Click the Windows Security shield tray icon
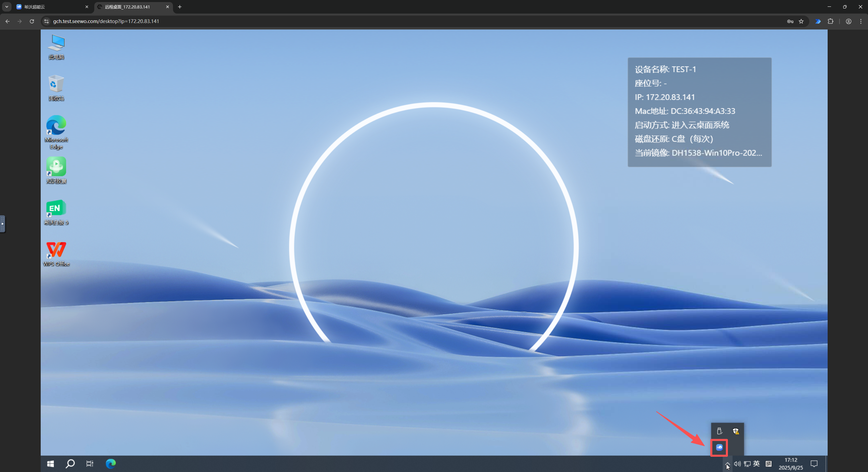 pyautogui.click(x=735, y=431)
